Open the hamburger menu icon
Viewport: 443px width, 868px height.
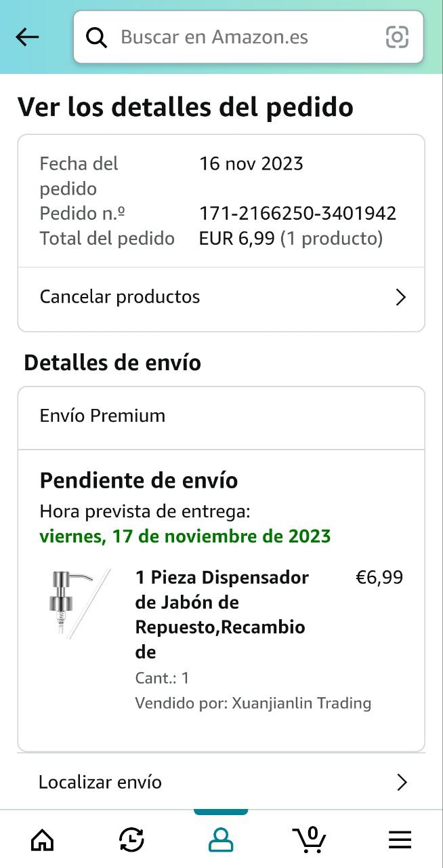(400, 840)
